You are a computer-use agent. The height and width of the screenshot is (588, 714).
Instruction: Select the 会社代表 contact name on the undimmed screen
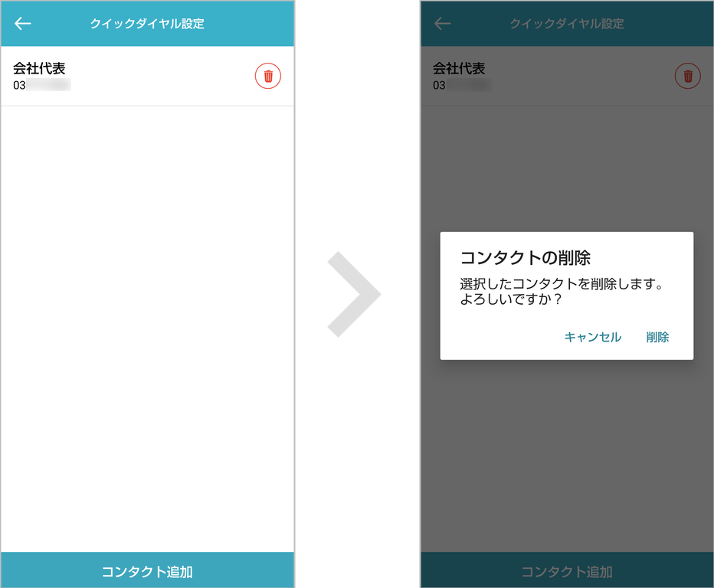(x=39, y=68)
